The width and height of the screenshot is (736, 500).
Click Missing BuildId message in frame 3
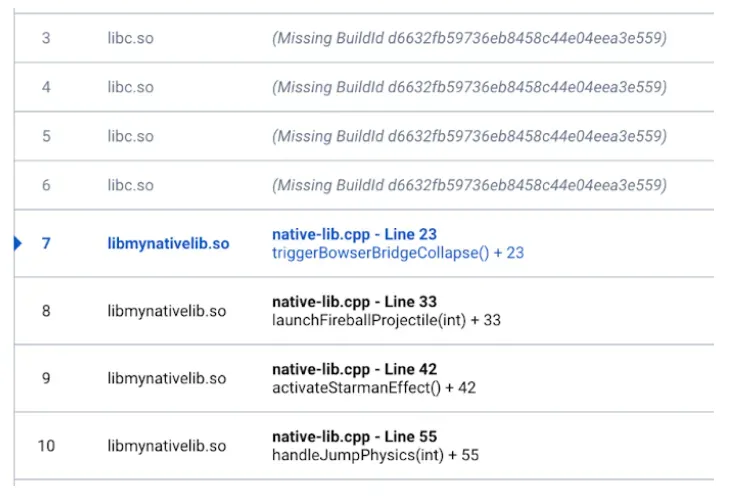(x=469, y=38)
